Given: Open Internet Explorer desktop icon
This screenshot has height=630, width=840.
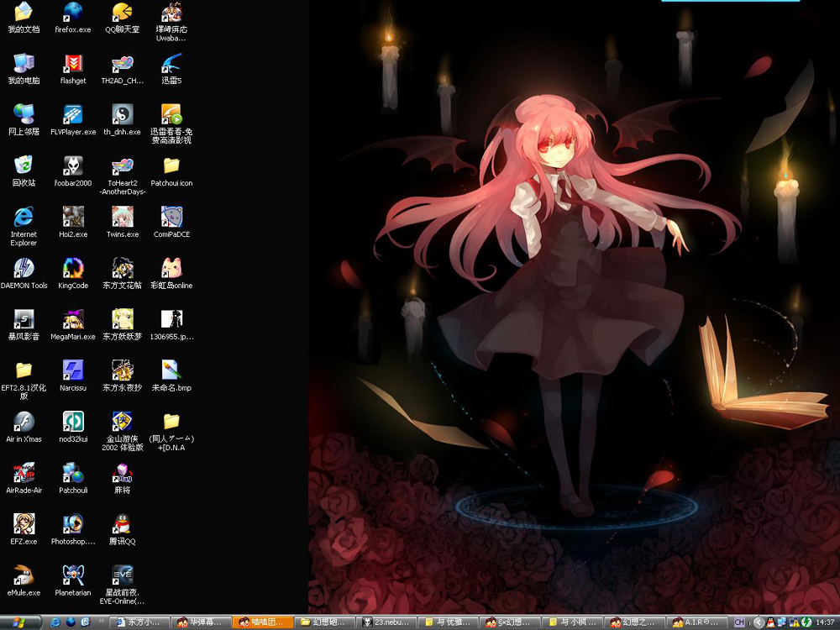Looking at the screenshot, I should (24, 227).
